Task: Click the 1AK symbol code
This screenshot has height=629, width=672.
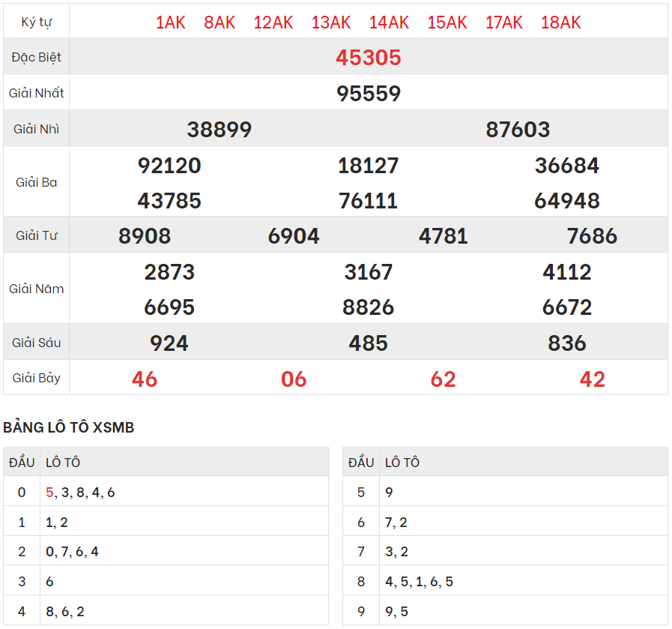Action: (170, 22)
